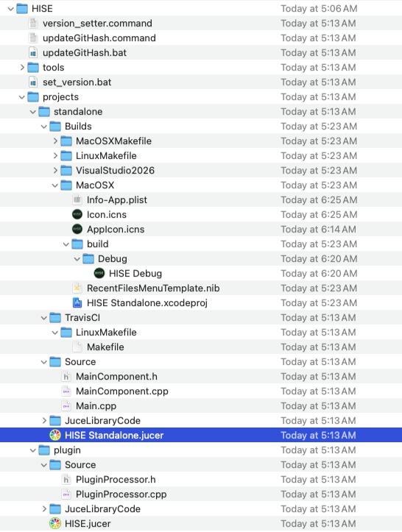
Task: Select the standalone folder name
Action: tap(78, 112)
